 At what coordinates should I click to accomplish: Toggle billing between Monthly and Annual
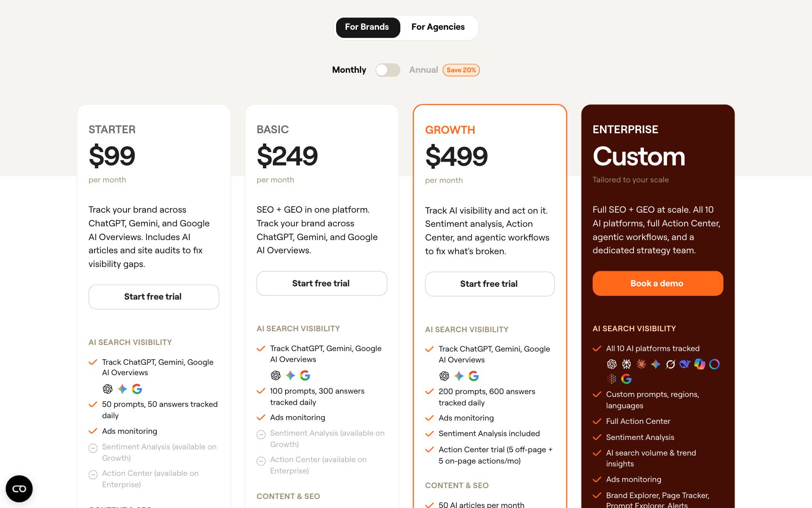(388, 70)
